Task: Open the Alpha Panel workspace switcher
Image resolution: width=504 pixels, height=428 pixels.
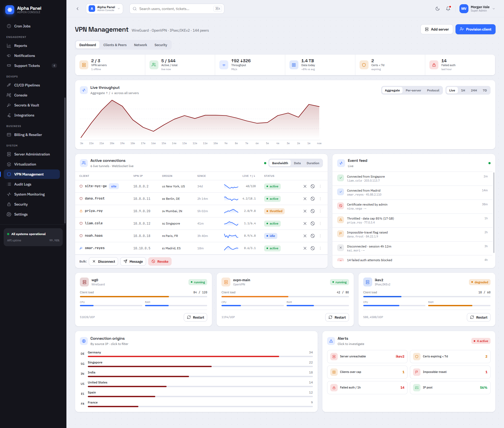Action: 104,9
